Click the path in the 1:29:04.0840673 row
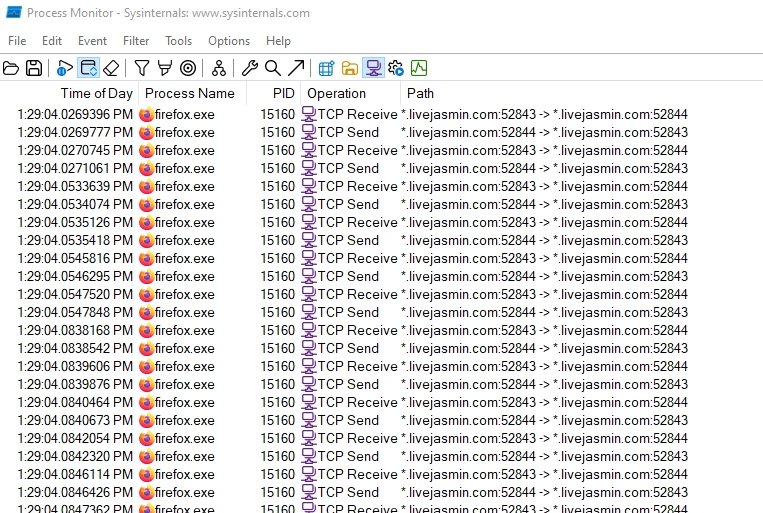Image resolution: width=763 pixels, height=513 pixels. [544, 421]
